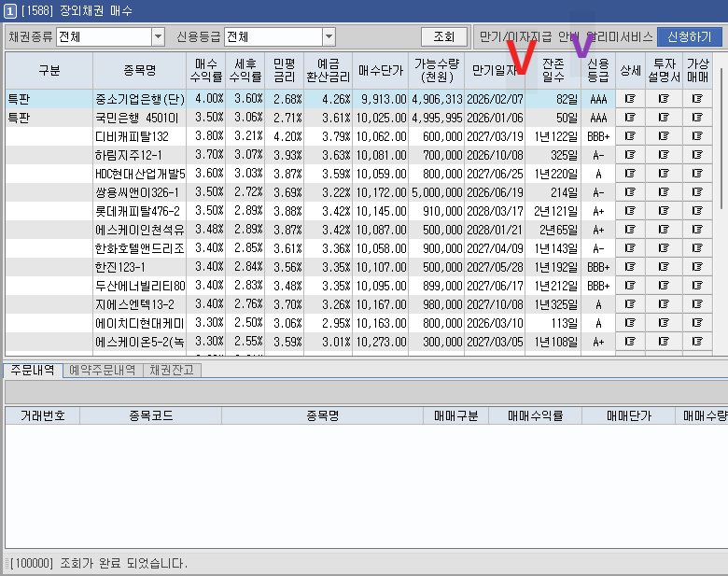Select bond 두산에너빌리티80
The height and width of the screenshot is (576, 728).
(x=140, y=286)
